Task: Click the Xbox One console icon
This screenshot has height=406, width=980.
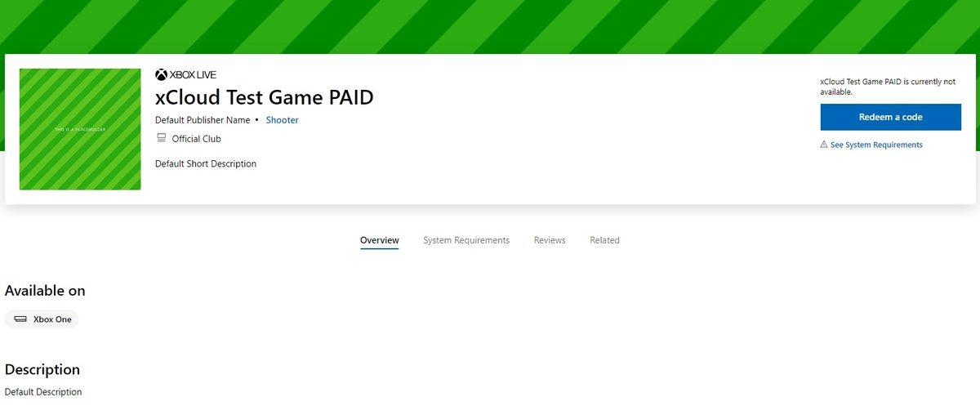Action: pyautogui.click(x=20, y=319)
